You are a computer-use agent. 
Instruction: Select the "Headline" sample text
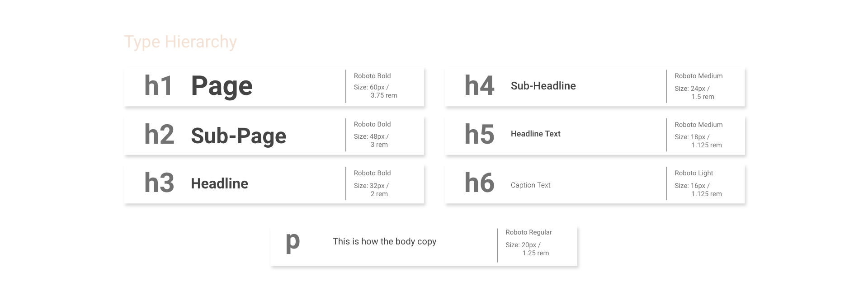[x=219, y=183]
